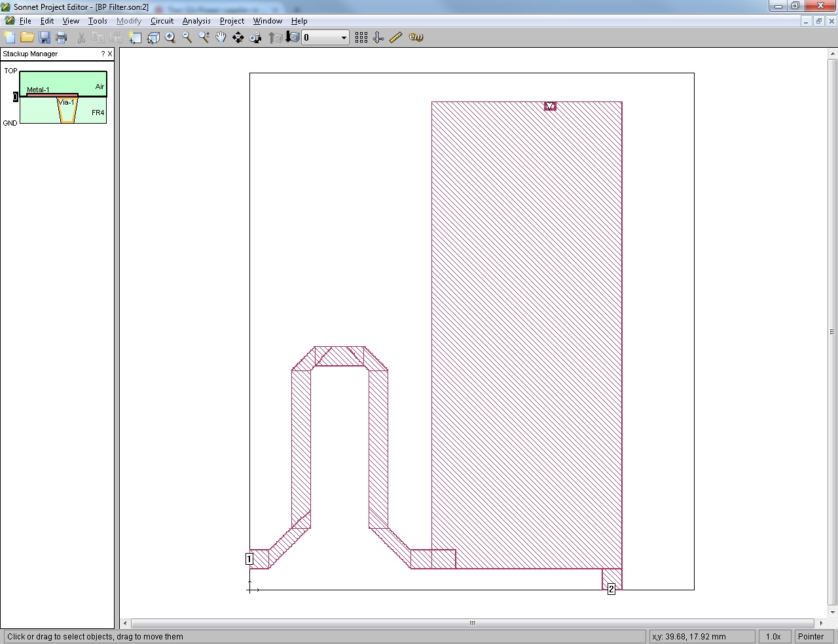Viewport: 838px width, 644px height.
Task: Open a project with the folder icon
Action: pos(27,37)
